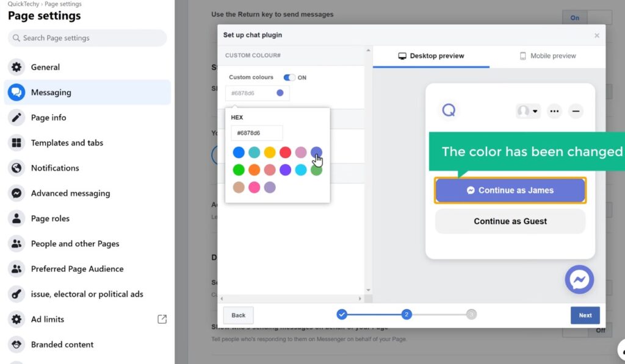Viewport: 625px width, 364px height.
Task: Minimize chat preview with the minus icon
Action: [575, 111]
